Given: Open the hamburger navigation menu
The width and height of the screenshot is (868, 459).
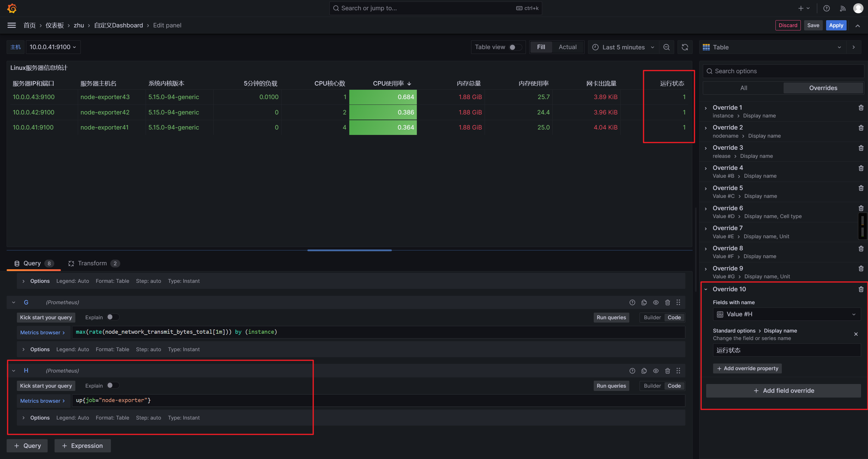Looking at the screenshot, I should point(11,25).
